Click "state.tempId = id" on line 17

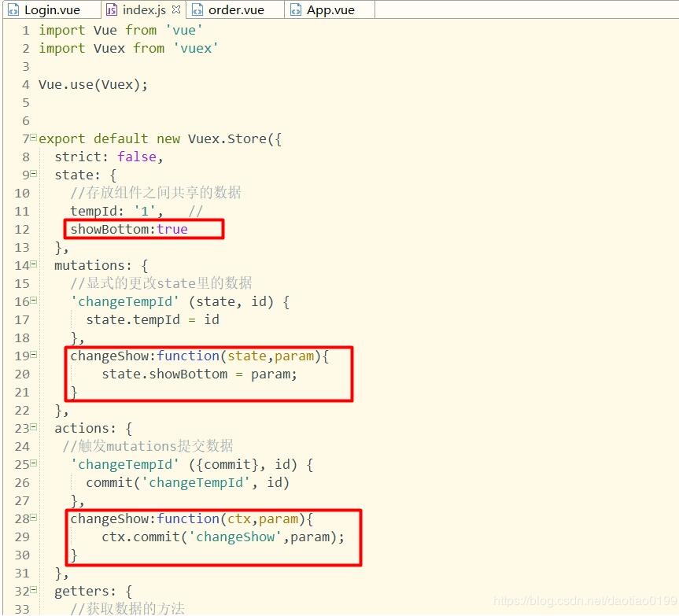coord(153,320)
